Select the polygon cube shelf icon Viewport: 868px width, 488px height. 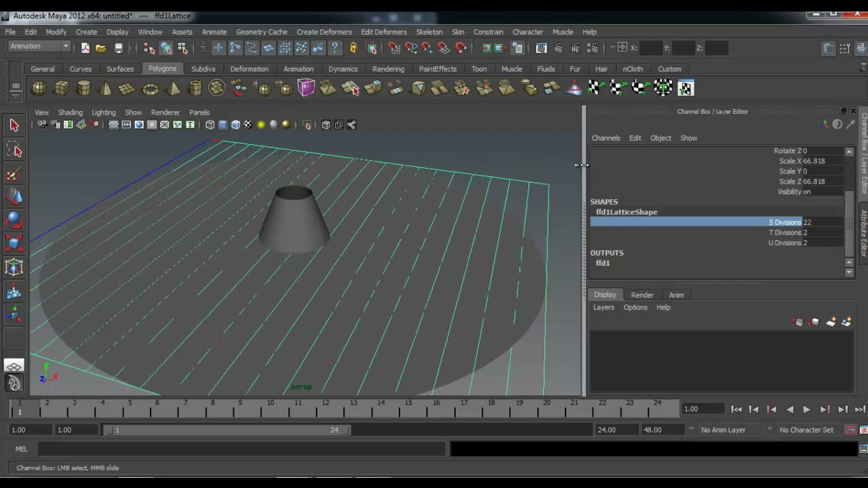(x=61, y=88)
